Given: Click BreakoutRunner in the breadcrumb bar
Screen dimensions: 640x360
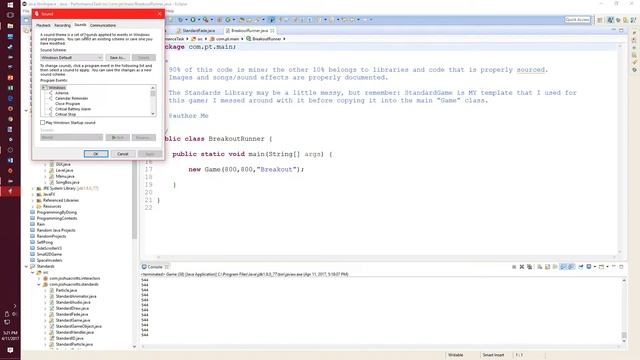Looking at the screenshot, I should point(266,39).
